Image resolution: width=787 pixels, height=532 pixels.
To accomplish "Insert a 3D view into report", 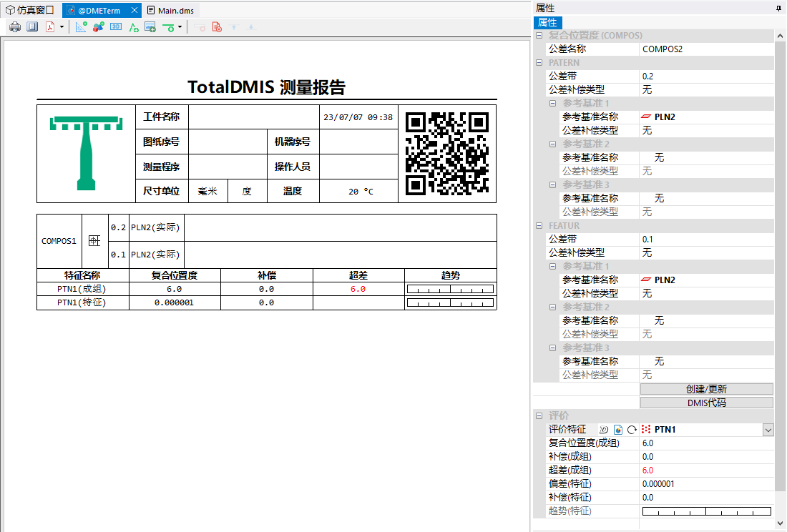I will point(116,27).
